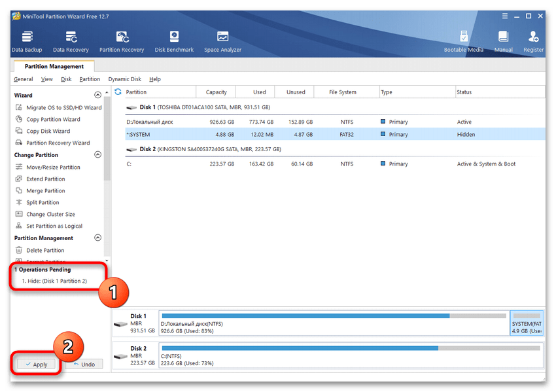This screenshot has height=392, width=556.
Task: Select the *:SYSTEM partition row
Action: [x=335, y=134]
